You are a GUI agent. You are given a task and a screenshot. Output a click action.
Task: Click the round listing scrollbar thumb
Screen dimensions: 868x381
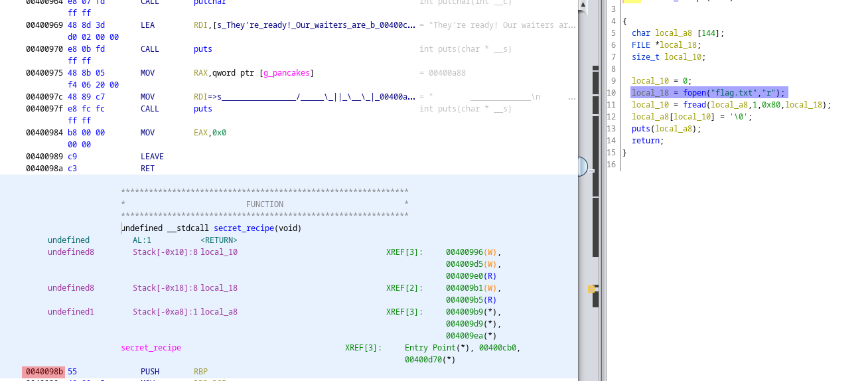[580, 166]
